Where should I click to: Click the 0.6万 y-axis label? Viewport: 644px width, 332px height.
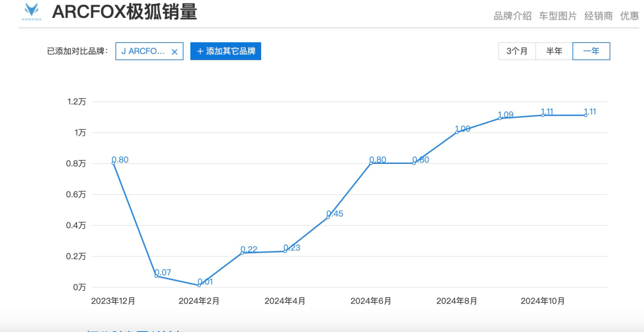pyautogui.click(x=76, y=194)
